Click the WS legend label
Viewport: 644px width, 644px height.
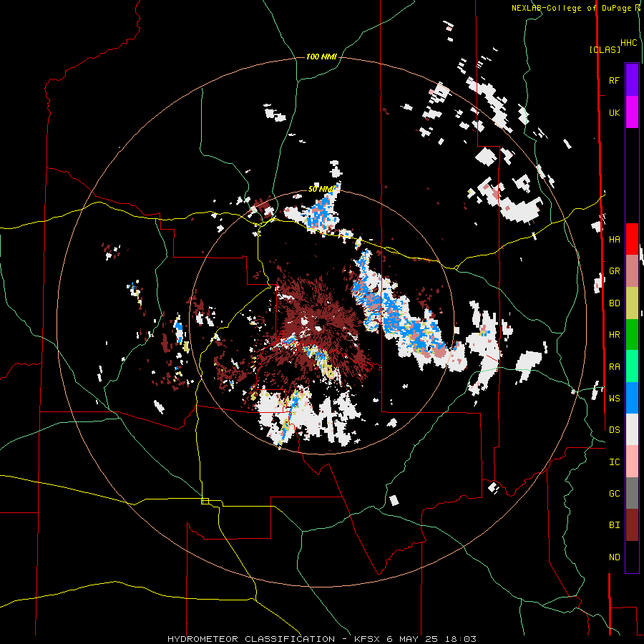(614, 399)
